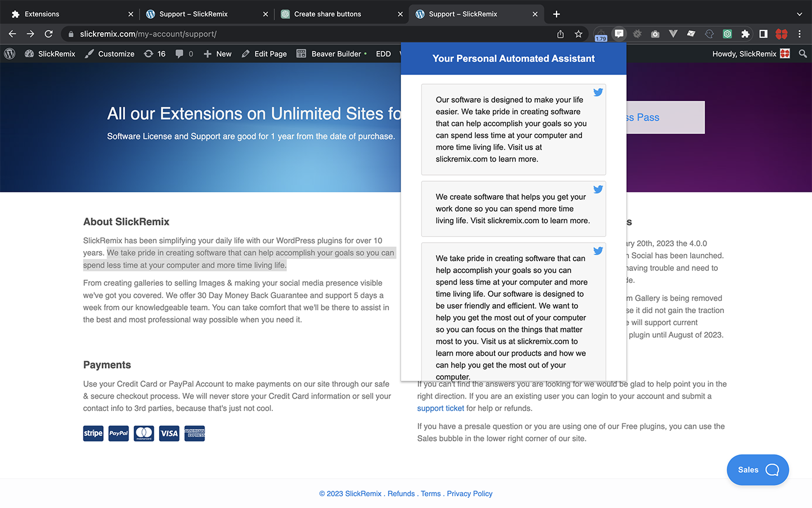Viewport: 812px width, 508px height.
Task: Open a new browser tab
Action: (557, 14)
